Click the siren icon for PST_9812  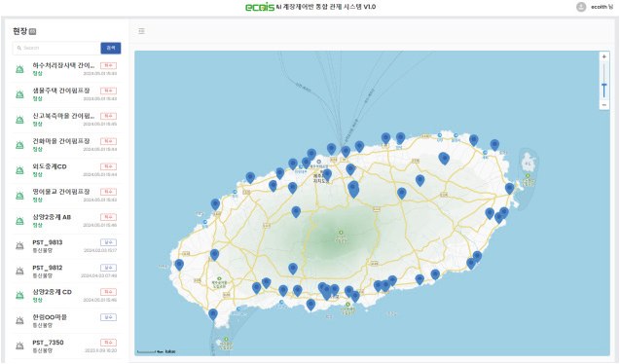coord(19,272)
